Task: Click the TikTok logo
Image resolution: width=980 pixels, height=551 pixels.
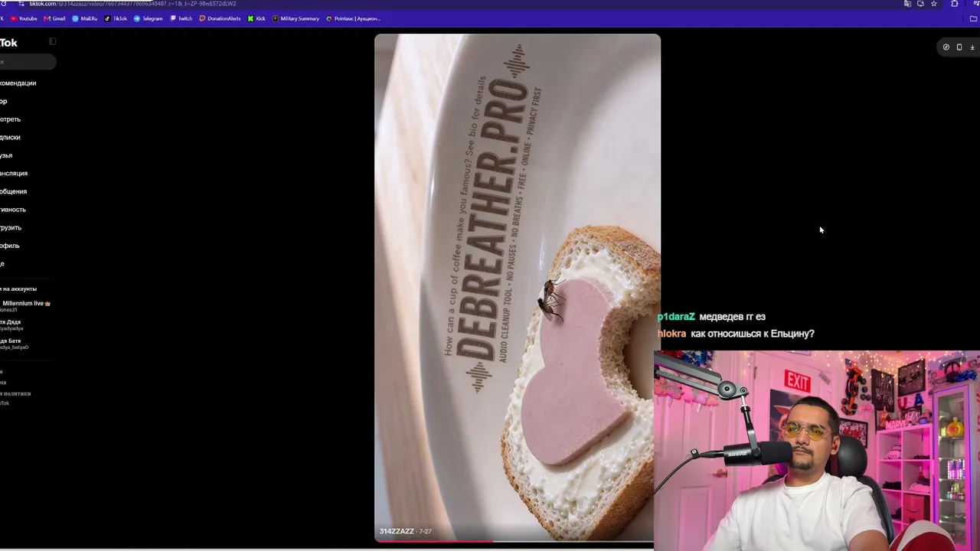Action: point(8,43)
